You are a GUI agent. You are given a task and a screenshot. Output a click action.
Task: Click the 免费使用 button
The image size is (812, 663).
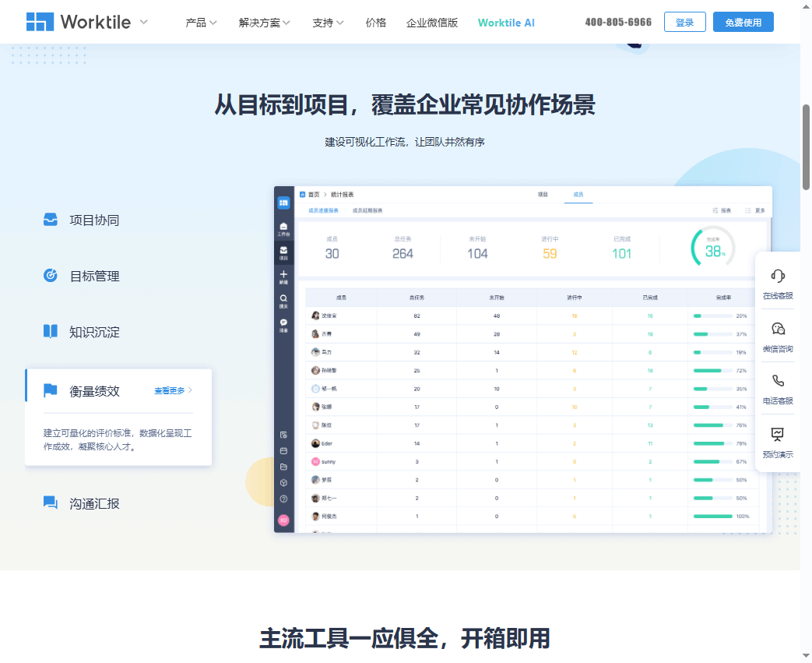(x=743, y=22)
